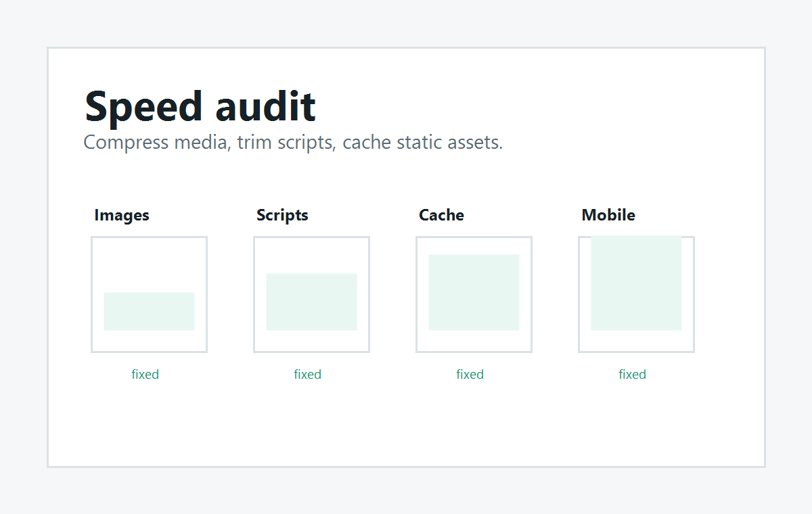
Task: Select the "trim scripts" phrase in the subtitle
Action: 287,143
